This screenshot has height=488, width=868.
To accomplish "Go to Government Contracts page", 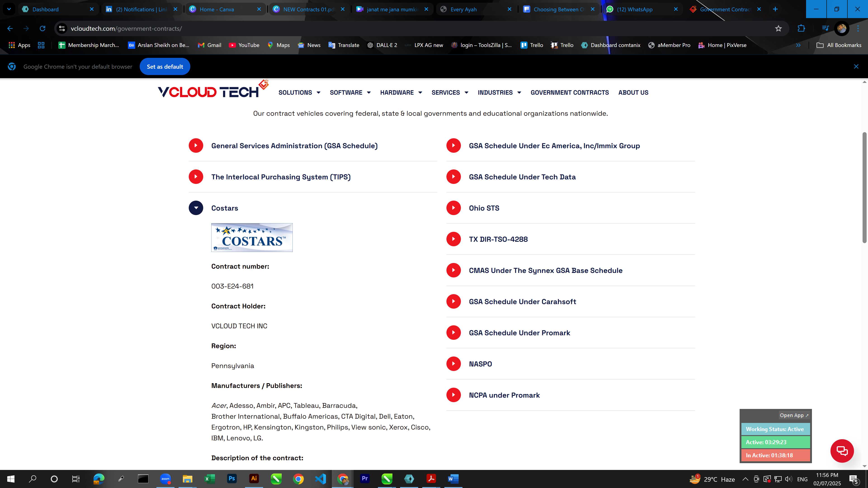I will point(569,92).
